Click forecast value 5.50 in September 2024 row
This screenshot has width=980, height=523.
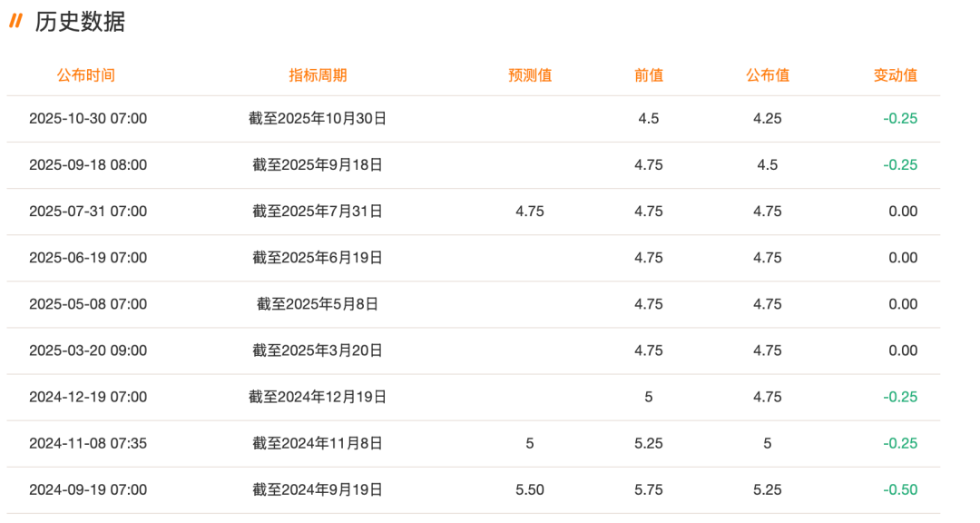coord(530,489)
